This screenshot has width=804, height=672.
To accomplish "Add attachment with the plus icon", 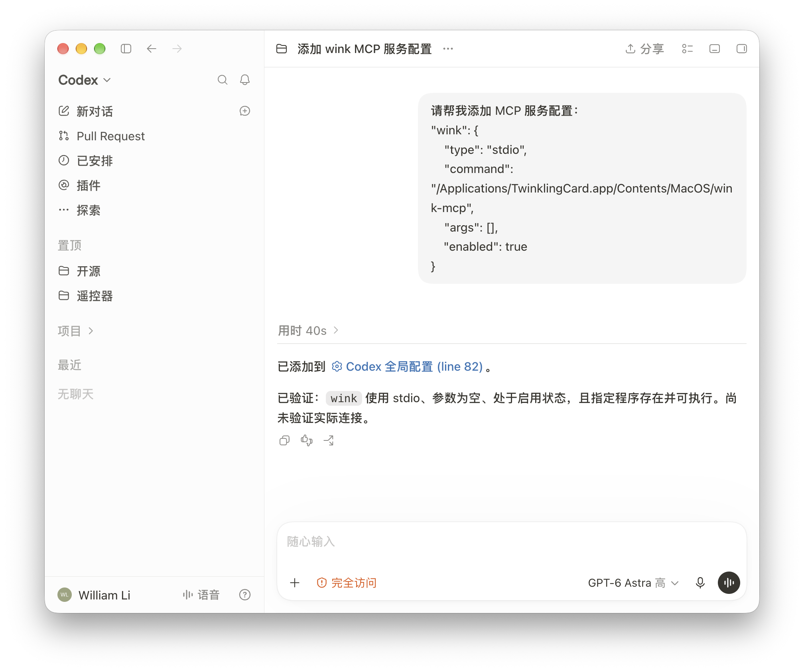I will (x=295, y=583).
